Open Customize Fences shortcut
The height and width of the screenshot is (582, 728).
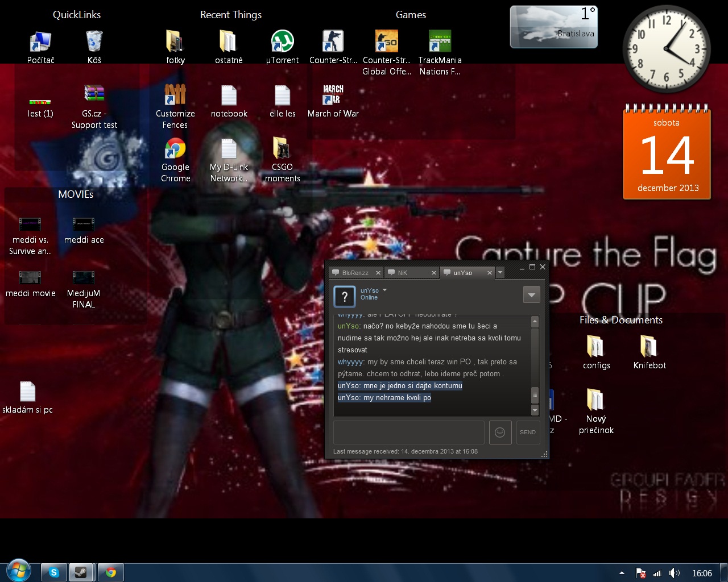(175, 106)
